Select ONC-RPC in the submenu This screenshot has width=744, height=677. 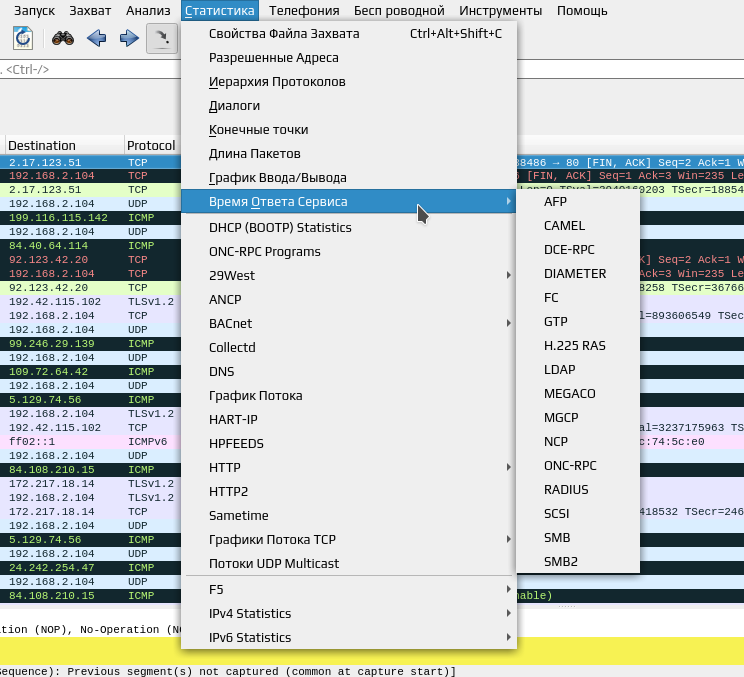[578, 465]
